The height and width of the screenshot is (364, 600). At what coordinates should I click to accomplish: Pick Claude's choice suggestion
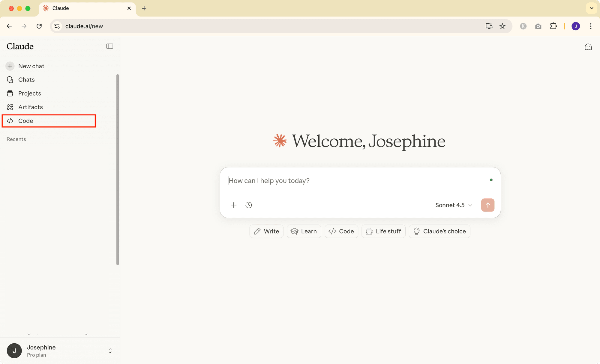tap(439, 231)
